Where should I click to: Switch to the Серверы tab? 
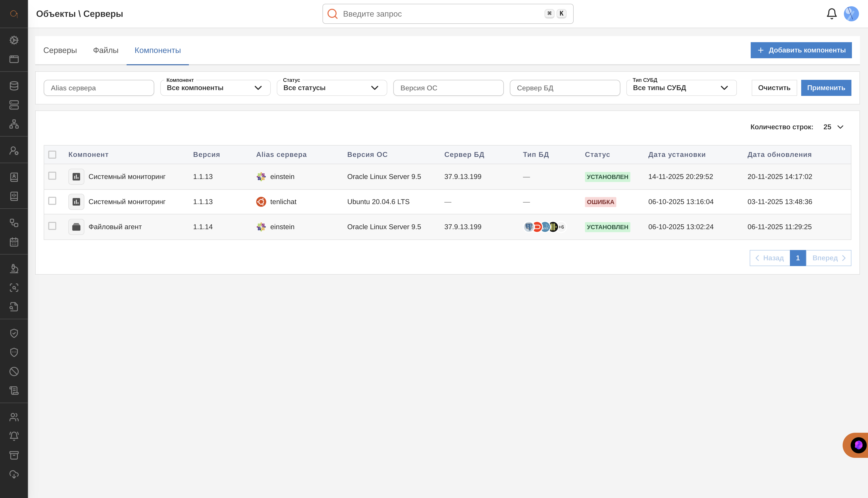(x=60, y=50)
